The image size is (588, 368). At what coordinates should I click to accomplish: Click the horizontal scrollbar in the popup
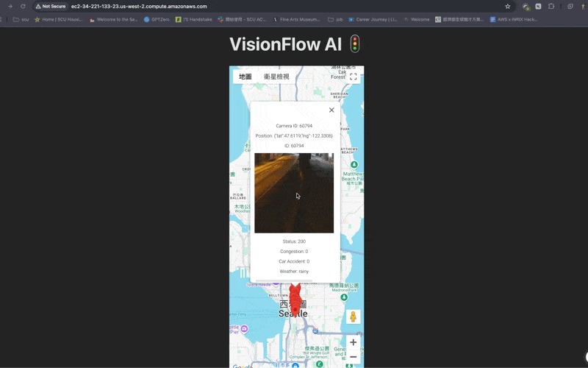tap(284, 280)
